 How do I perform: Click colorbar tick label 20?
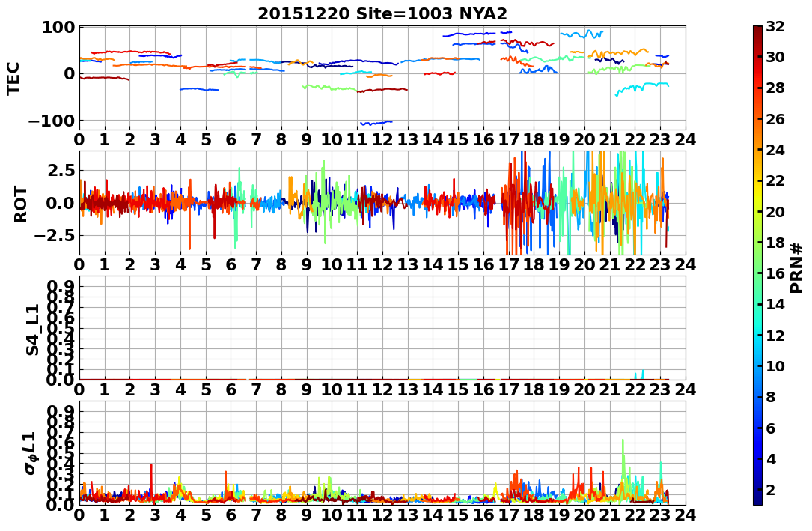coord(775,212)
